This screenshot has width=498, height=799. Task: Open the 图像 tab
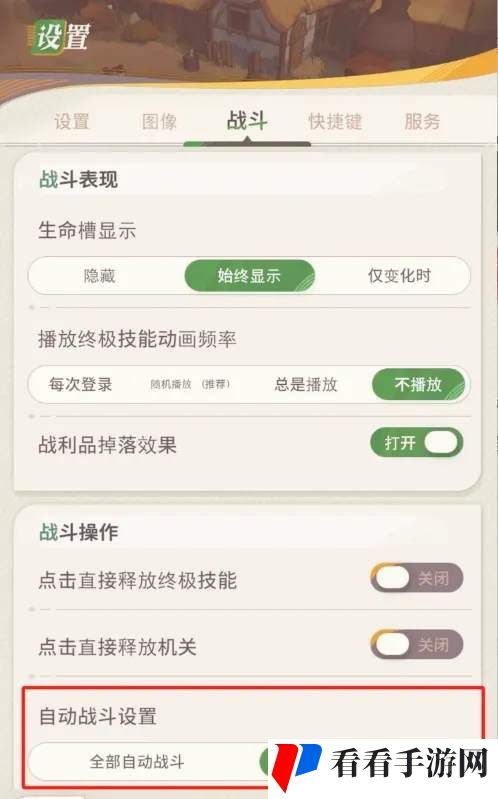click(x=159, y=122)
